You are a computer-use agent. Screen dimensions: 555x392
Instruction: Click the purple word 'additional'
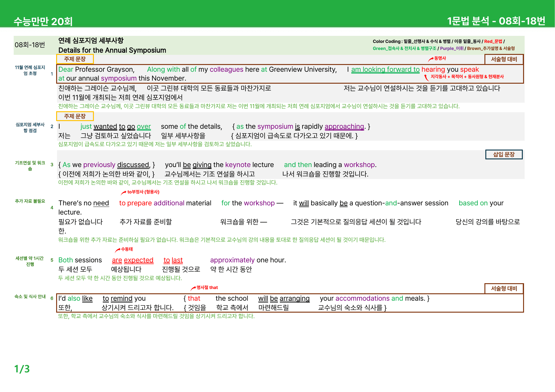pos(169,203)
